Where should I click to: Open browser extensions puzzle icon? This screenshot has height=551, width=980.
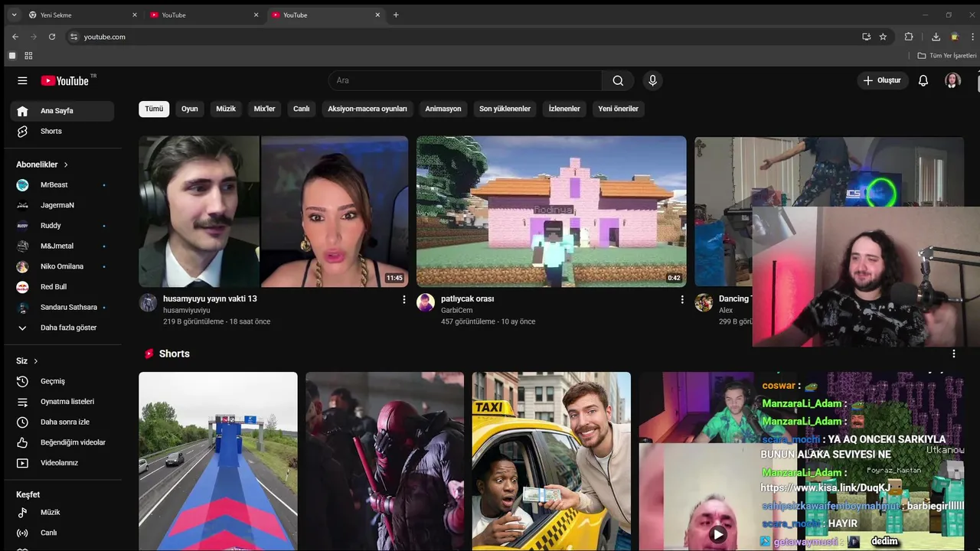[909, 37]
